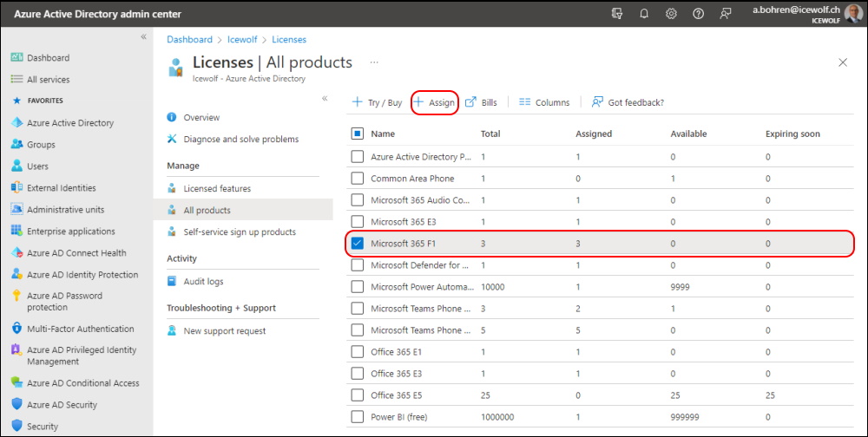
Task: Click the Columns button
Action: [544, 102]
